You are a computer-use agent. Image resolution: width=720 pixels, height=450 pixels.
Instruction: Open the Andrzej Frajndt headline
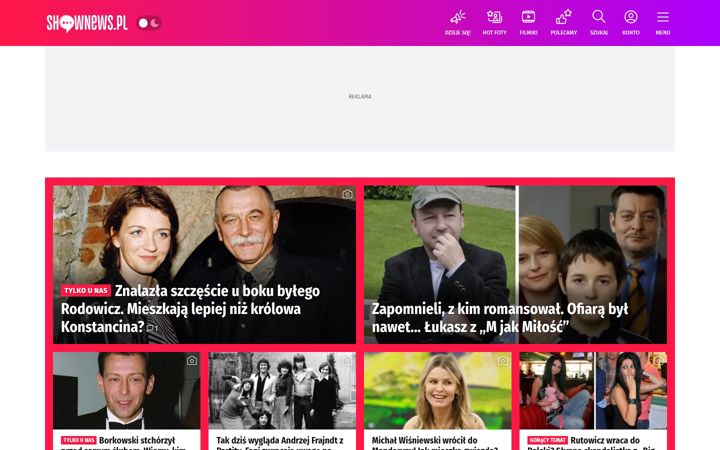click(280, 443)
